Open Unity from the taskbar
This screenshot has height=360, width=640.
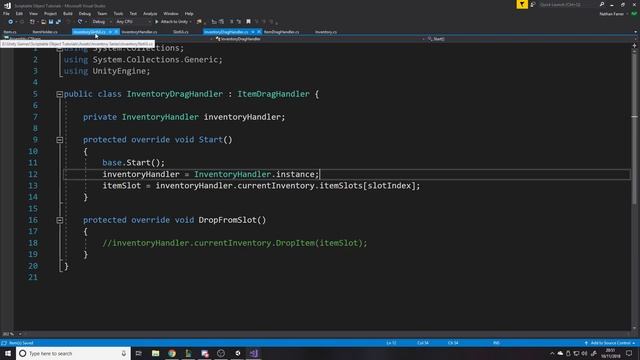click(x=238, y=353)
